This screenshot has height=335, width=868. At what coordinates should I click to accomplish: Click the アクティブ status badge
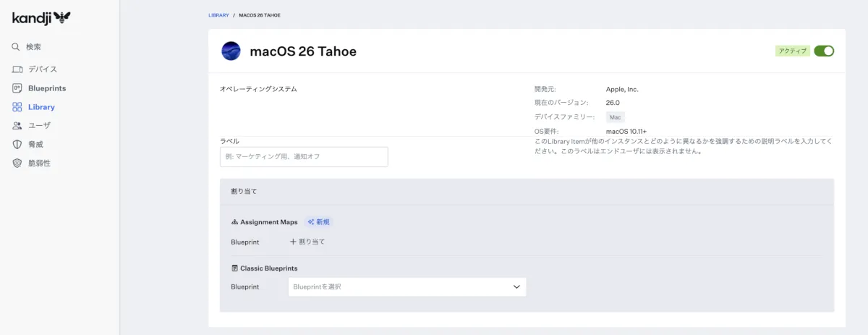(793, 51)
